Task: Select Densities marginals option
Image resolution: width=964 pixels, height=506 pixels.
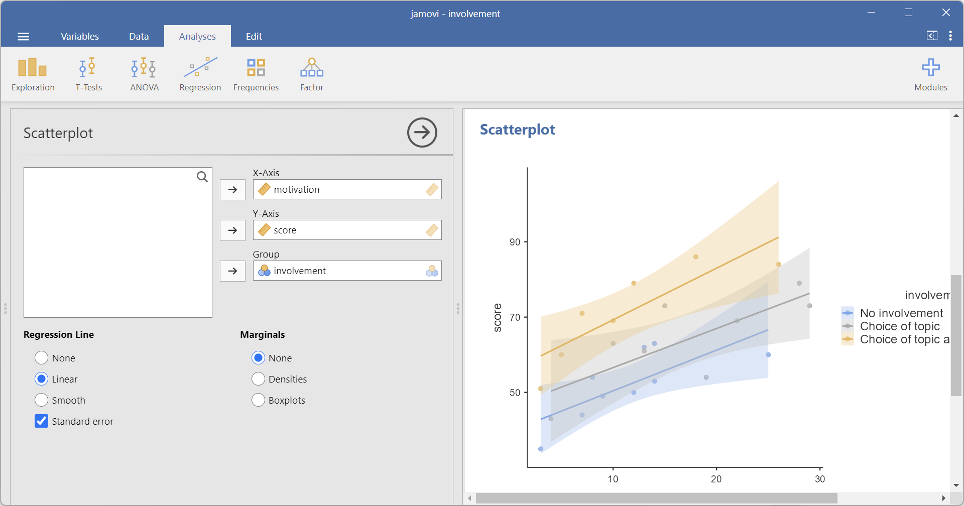Action: click(259, 379)
